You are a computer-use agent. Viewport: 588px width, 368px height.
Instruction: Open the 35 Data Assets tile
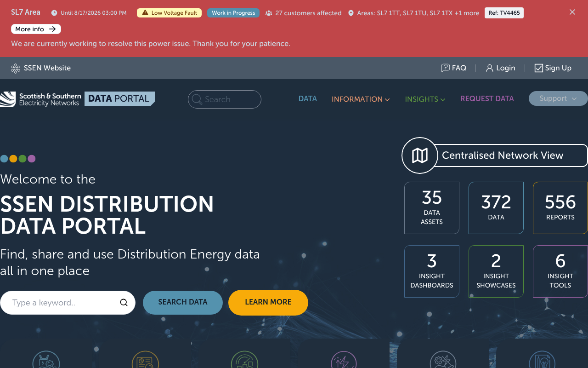pos(432,208)
